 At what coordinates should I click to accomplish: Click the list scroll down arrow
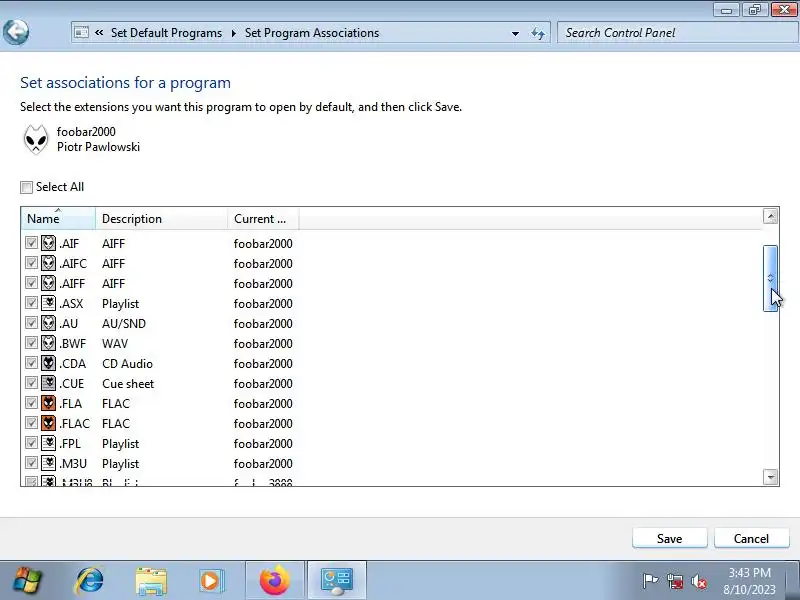(770, 477)
